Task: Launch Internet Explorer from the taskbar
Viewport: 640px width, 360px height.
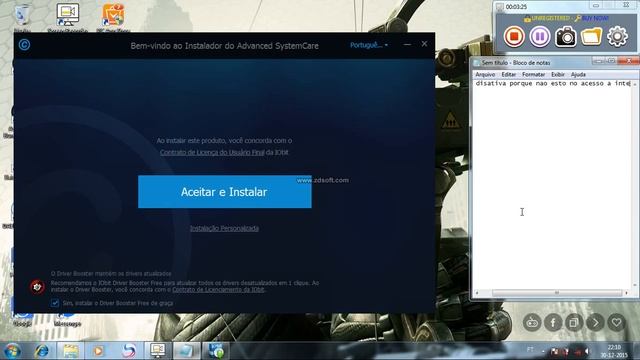Action: pos(42,351)
